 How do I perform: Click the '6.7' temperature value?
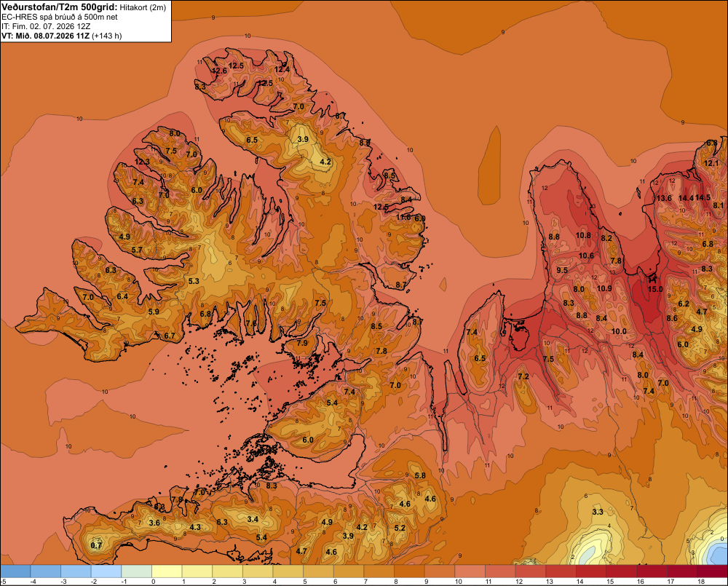coord(170,336)
